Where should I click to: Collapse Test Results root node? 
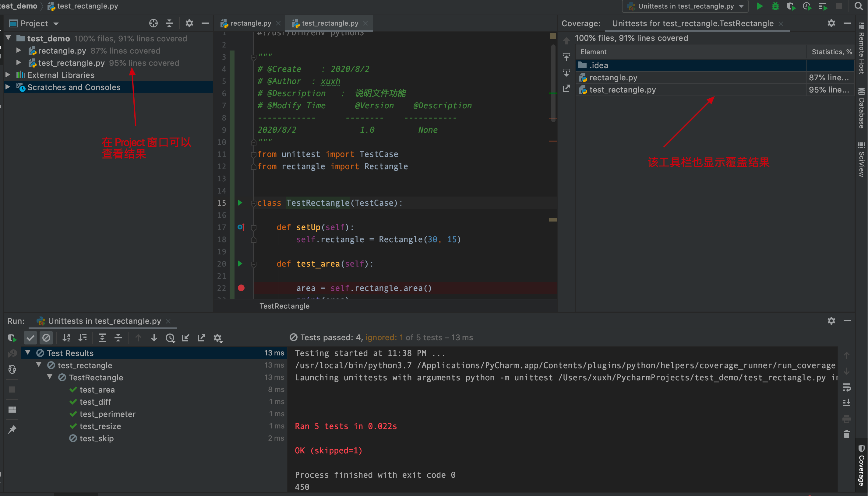[28, 353]
